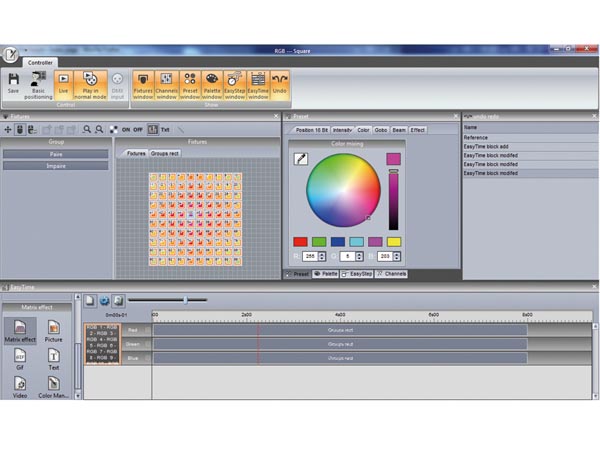Open the round application menu button
This screenshot has height=450, width=600.
click(x=10, y=54)
